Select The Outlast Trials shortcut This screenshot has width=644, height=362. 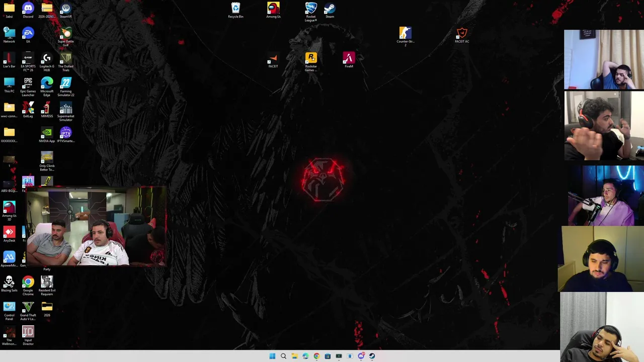66,62
